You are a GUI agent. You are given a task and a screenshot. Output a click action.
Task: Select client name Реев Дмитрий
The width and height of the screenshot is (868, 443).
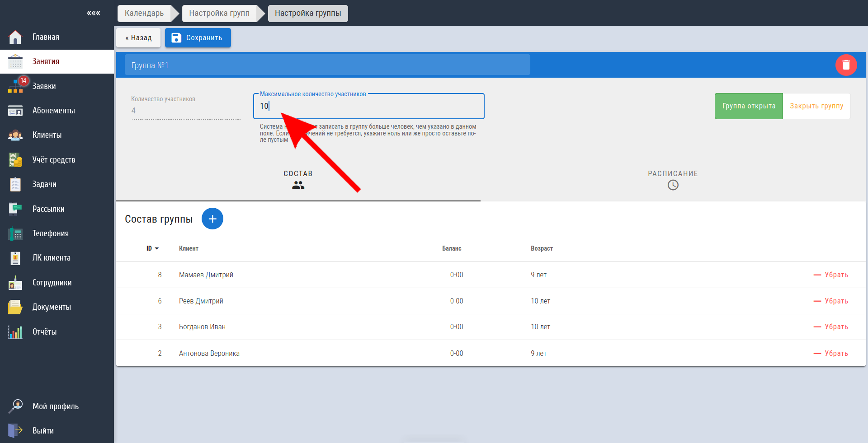click(x=201, y=301)
